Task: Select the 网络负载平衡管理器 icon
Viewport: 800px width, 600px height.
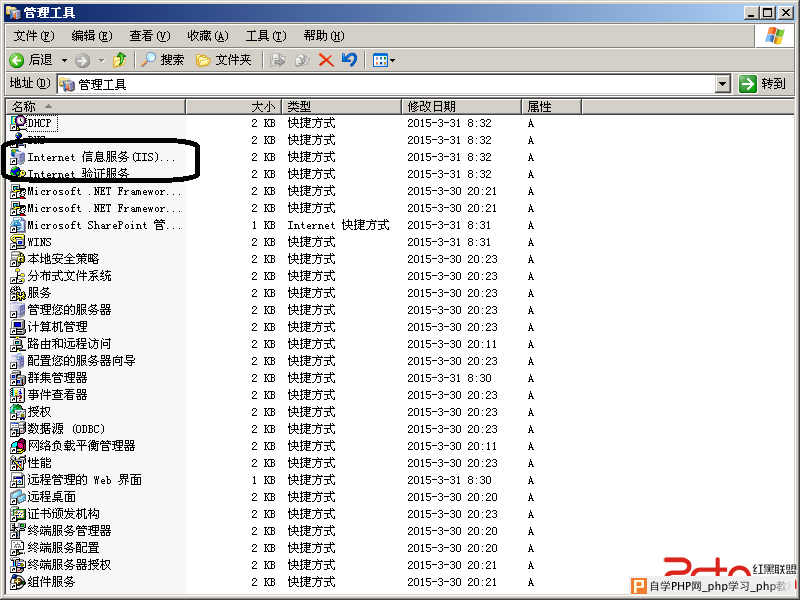Action: [x=18, y=445]
